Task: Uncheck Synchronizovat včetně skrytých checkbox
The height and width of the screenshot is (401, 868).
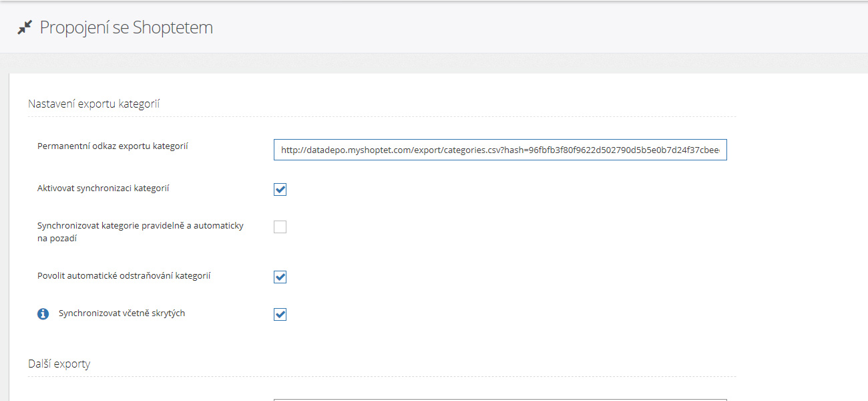Action: pos(280,314)
